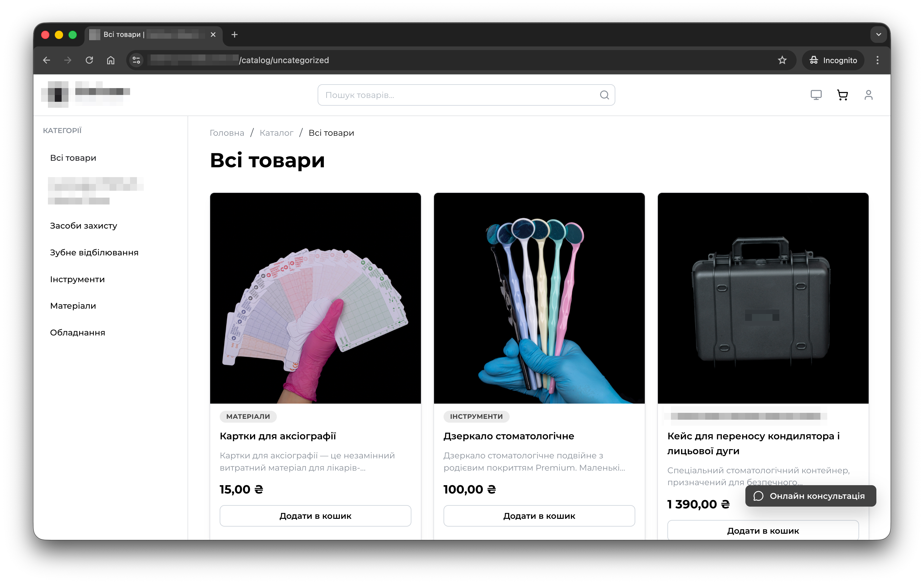Viewport: 924px width, 584px height.
Task: Expand the tab search dropdown arrow
Action: pyautogui.click(x=878, y=35)
